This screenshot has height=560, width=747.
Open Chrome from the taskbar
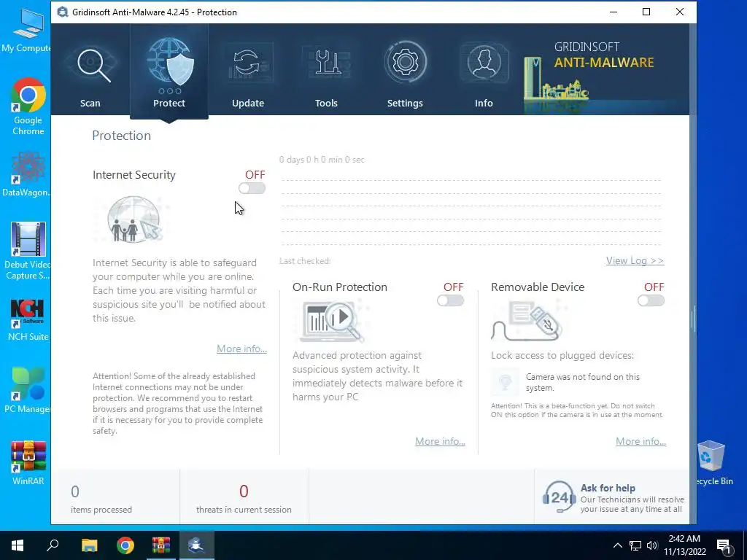click(125, 545)
